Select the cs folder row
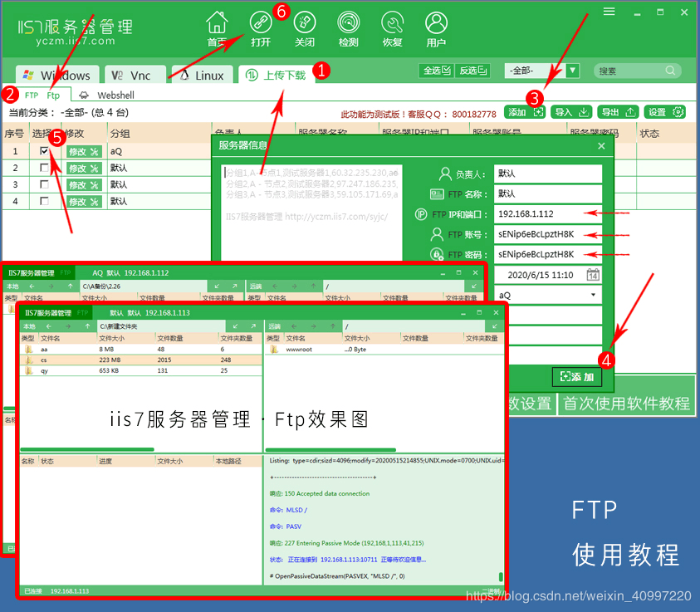The height and width of the screenshot is (612, 700). [x=141, y=360]
